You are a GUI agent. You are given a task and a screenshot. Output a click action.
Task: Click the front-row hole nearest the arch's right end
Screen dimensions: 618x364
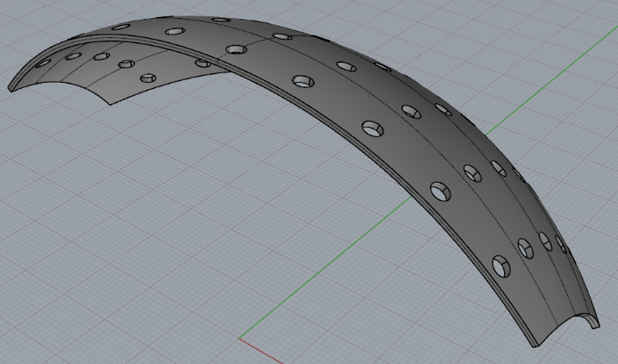point(501,265)
